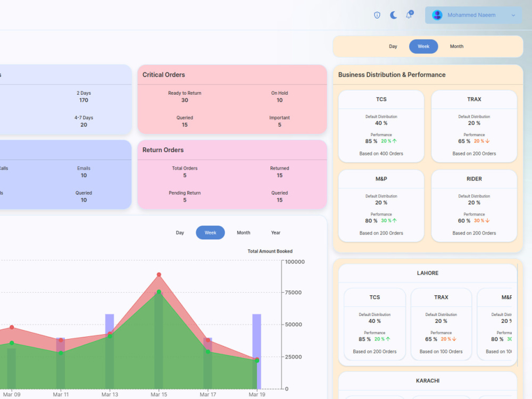Click red peak data point at Mar 15
Viewport: 532px width, 399px height.
(159, 275)
